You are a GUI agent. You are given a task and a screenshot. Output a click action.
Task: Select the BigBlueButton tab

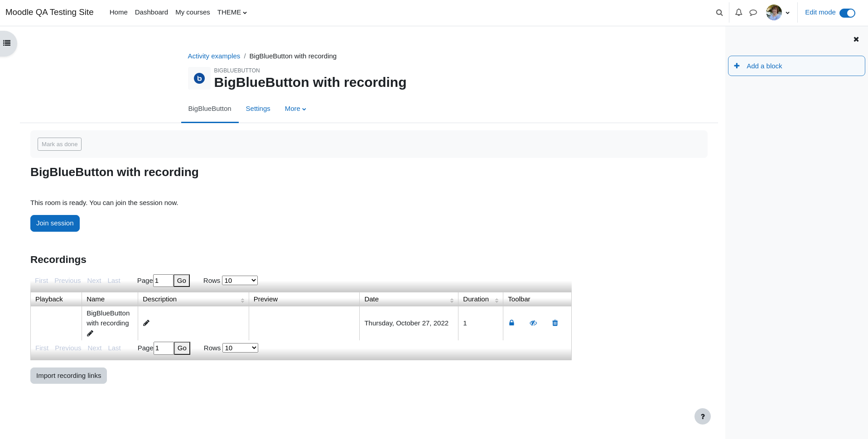tap(210, 109)
